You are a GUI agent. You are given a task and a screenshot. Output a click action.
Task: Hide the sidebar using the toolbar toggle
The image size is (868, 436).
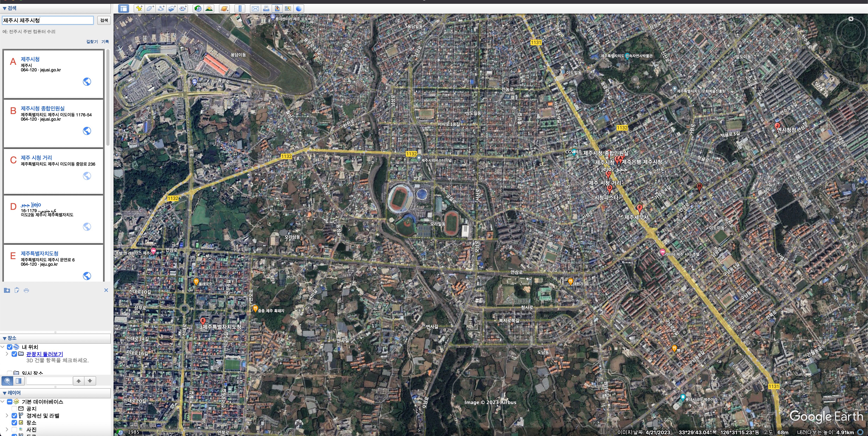(124, 8)
